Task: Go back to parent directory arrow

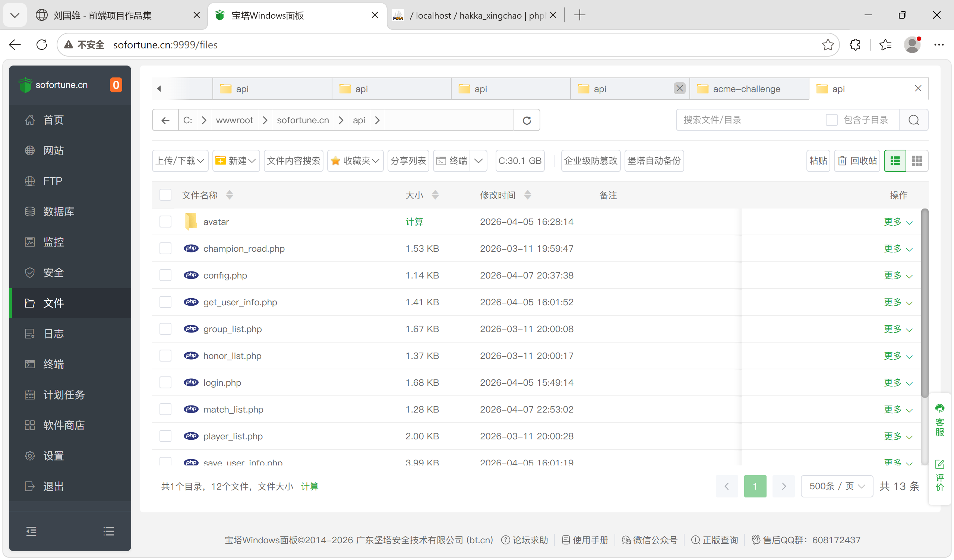Action: pyautogui.click(x=165, y=120)
